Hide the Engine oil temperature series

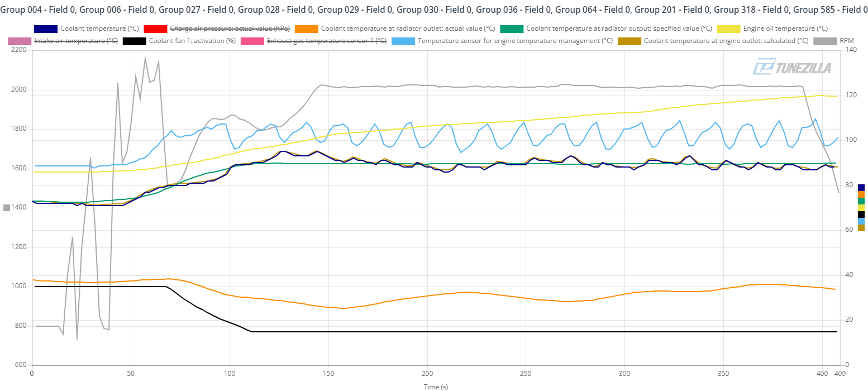pos(785,28)
